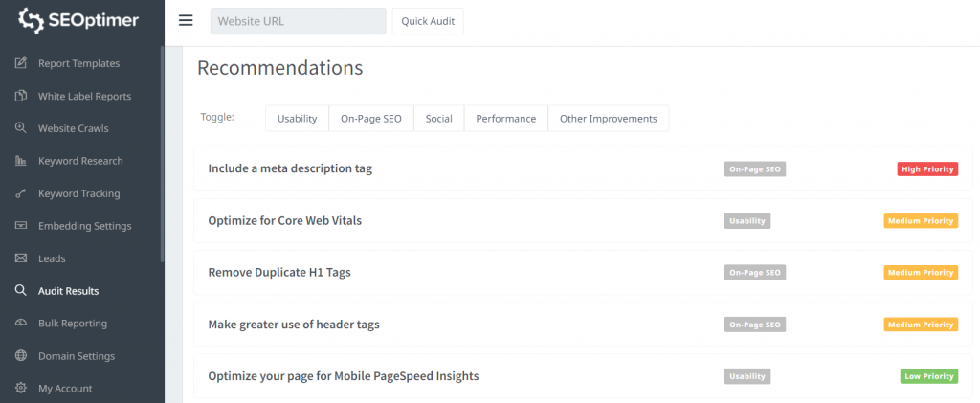The height and width of the screenshot is (403, 980).
Task: Toggle the Performance recommendations filter
Action: pyautogui.click(x=506, y=119)
